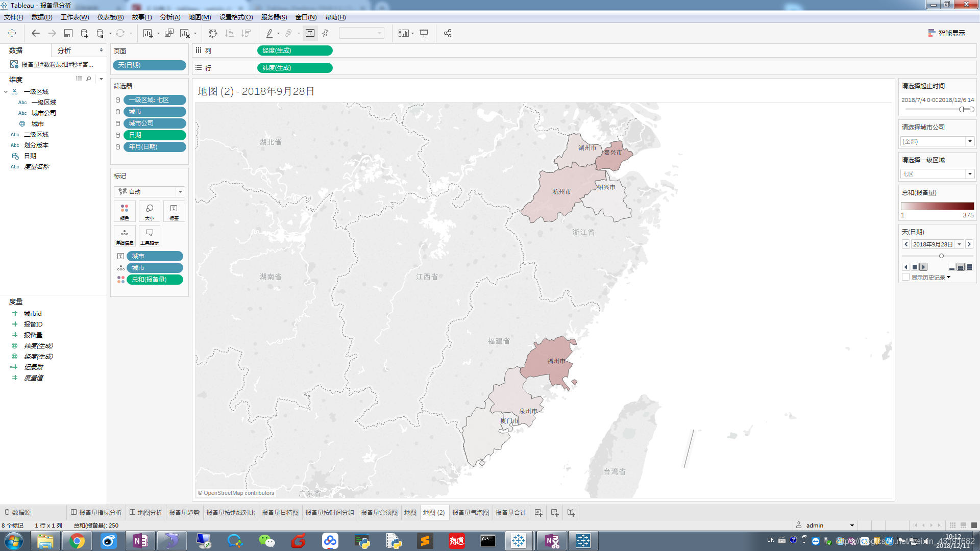Viewport: 980px width, 551px height.
Task: Click the presentation mode icon
Action: click(424, 33)
